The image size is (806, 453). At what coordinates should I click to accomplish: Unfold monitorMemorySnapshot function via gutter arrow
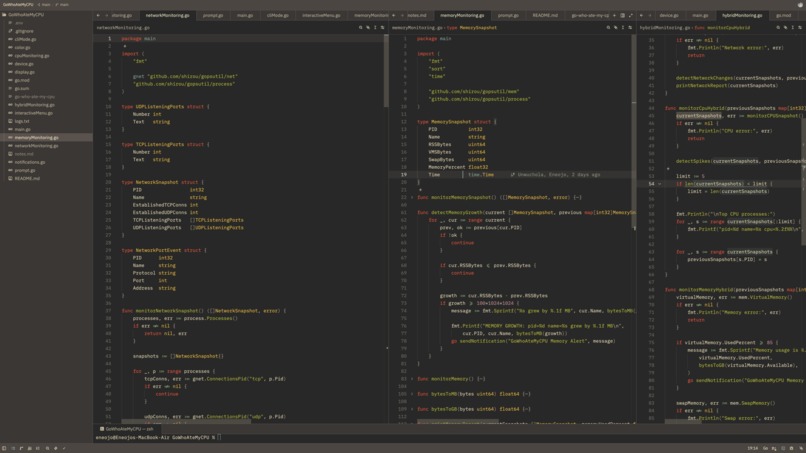[x=412, y=197]
